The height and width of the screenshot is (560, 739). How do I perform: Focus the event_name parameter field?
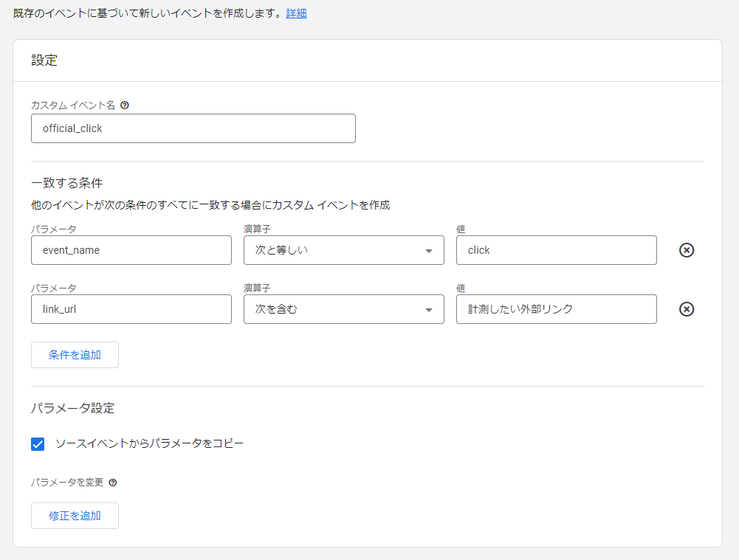tap(131, 250)
